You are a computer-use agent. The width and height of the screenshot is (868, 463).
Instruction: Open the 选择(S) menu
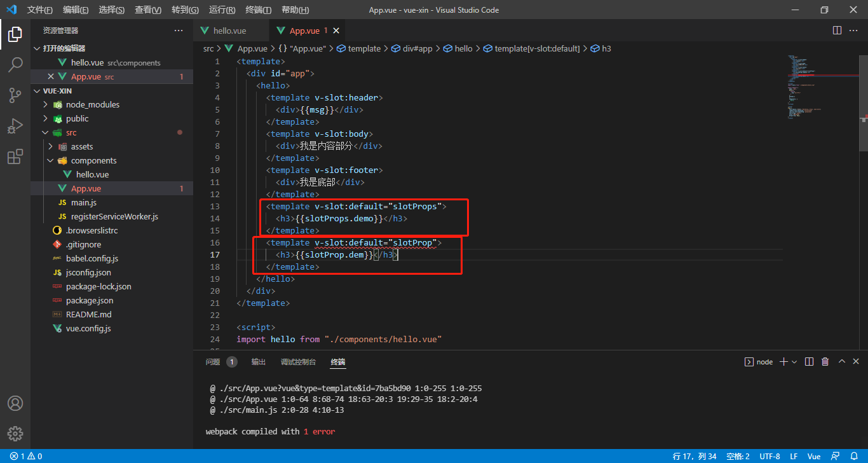[x=112, y=10]
